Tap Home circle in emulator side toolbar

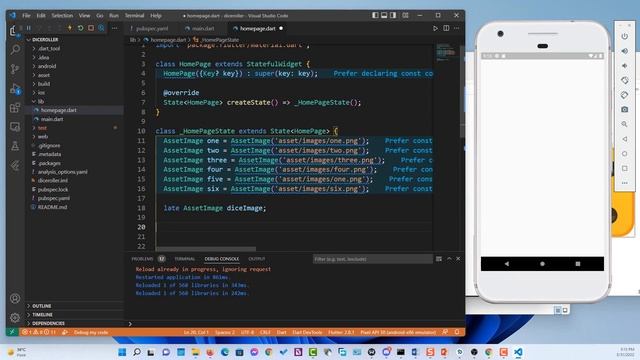point(624,154)
